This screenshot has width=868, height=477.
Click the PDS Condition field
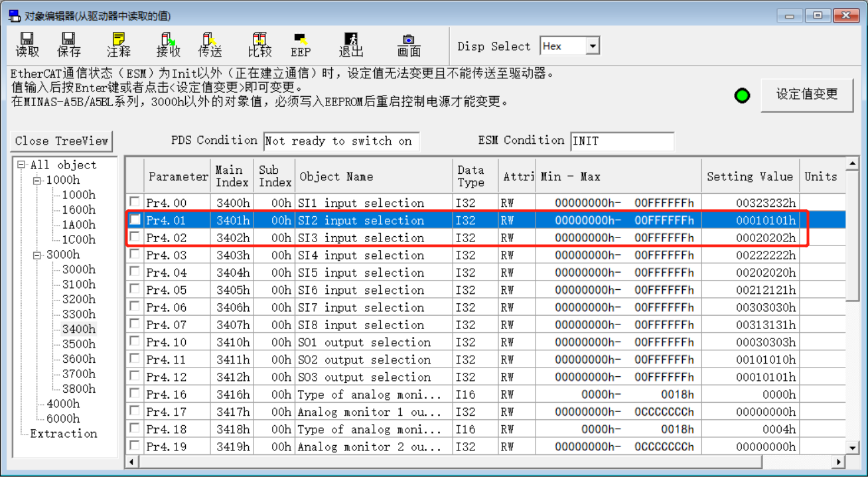341,141
